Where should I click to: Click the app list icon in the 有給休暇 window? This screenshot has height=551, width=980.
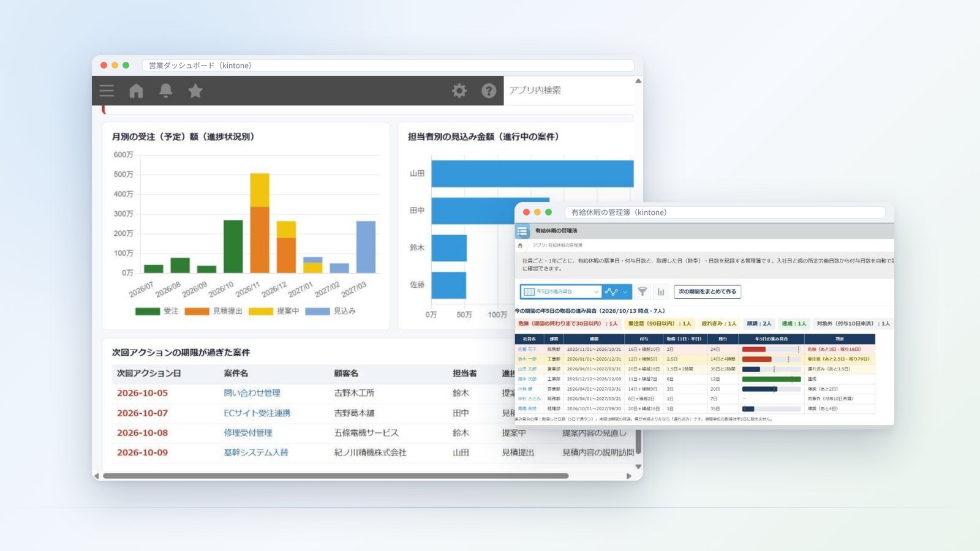(522, 231)
